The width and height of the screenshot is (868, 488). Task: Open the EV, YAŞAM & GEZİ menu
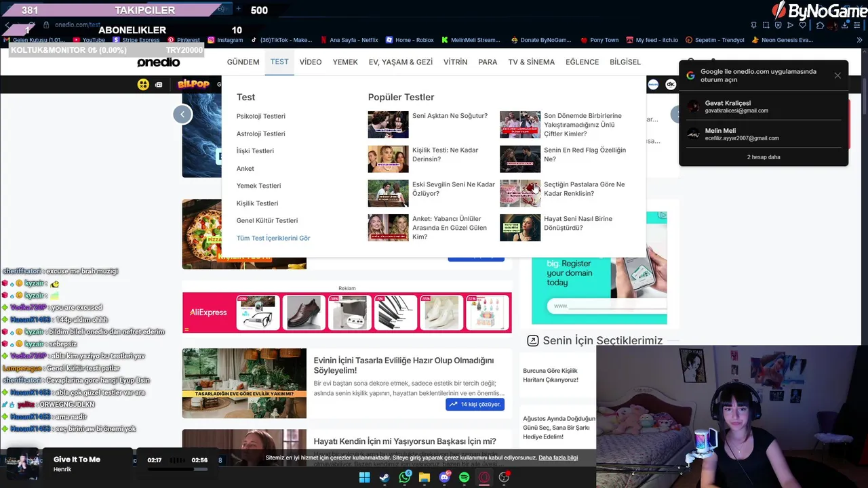click(x=401, y=62)
